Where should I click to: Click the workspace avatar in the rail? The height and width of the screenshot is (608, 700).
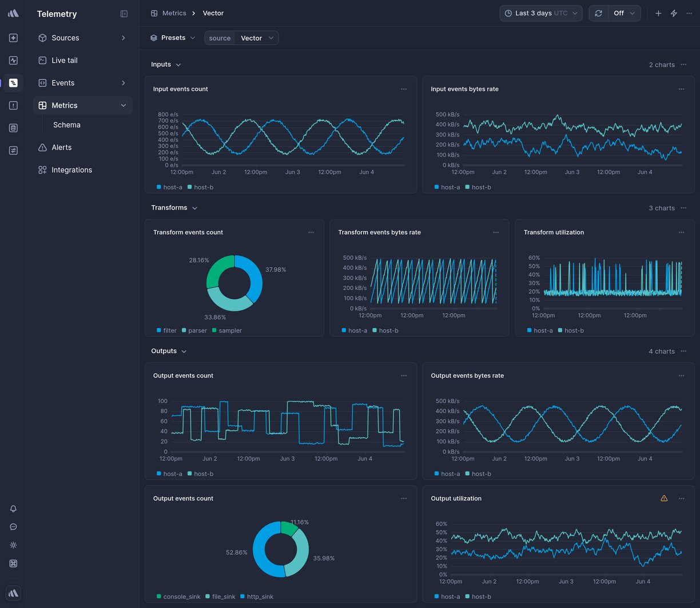(x=13, y=593)
